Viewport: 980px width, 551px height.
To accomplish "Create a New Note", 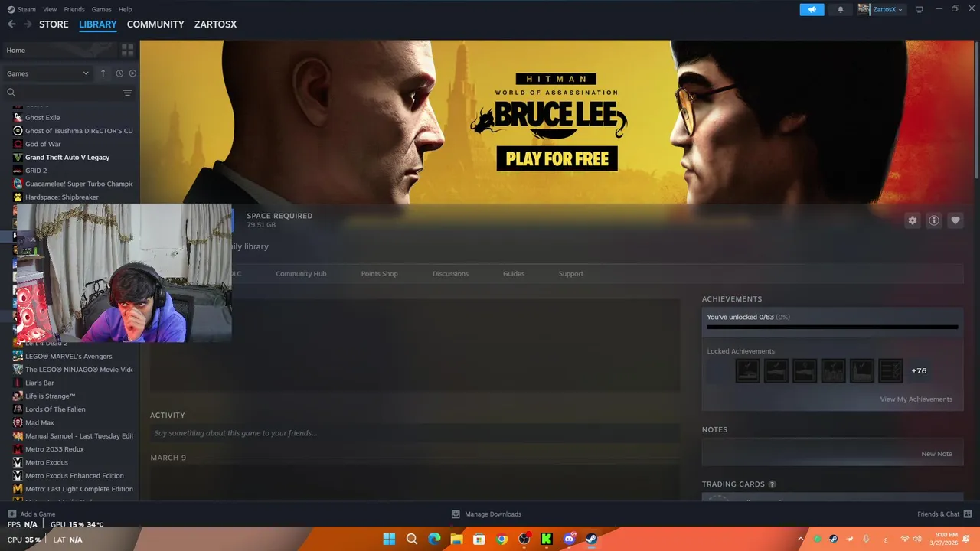I will pos(936,454).
